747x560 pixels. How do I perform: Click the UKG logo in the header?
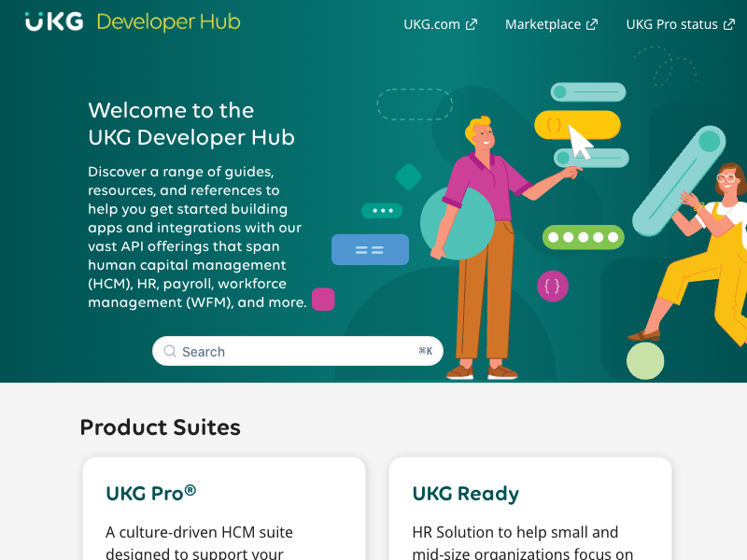click(x=54, y=21)
